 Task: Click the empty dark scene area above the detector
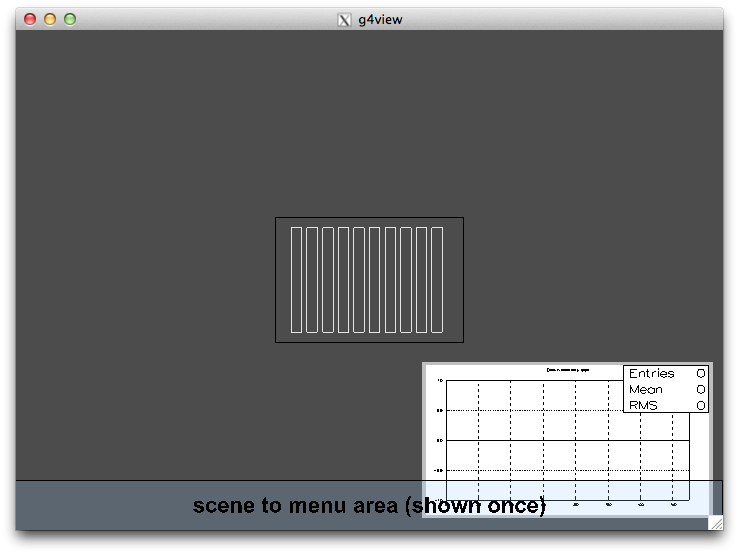point(369,120)
